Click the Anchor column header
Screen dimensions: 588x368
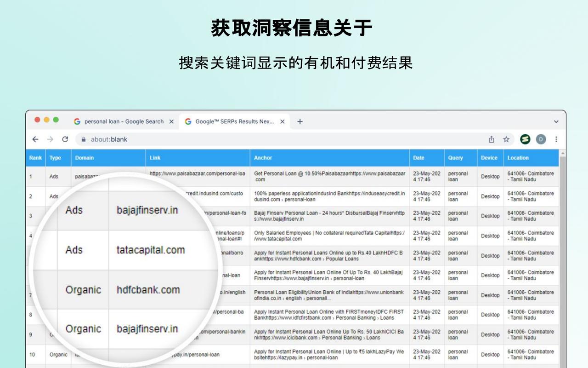330,158
